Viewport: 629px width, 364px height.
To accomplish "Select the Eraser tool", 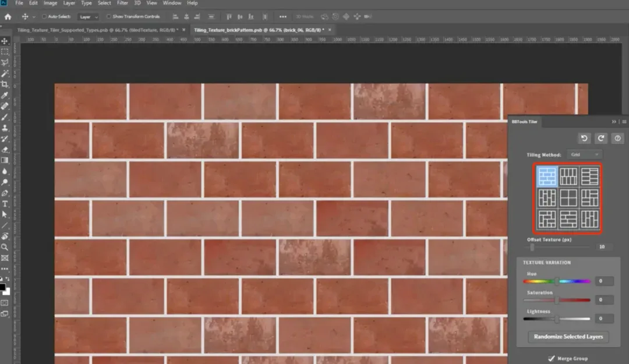I will [5, 149].
